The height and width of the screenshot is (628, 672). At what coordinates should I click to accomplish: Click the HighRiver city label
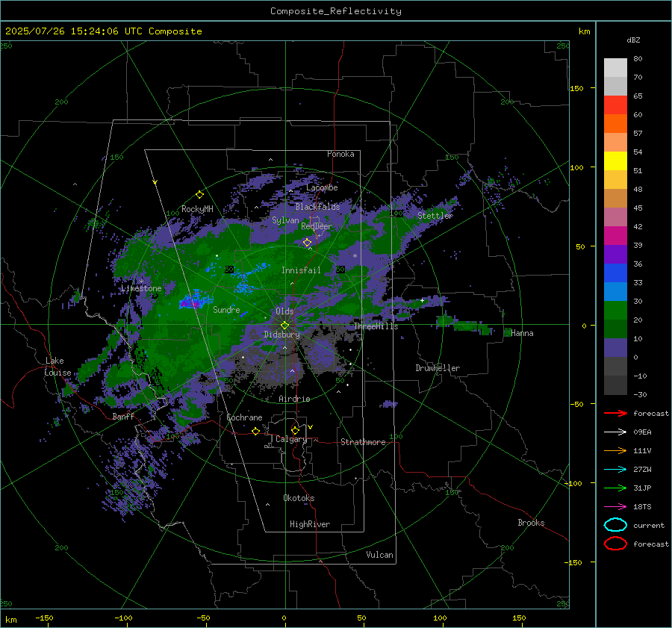tap(310, 524)
